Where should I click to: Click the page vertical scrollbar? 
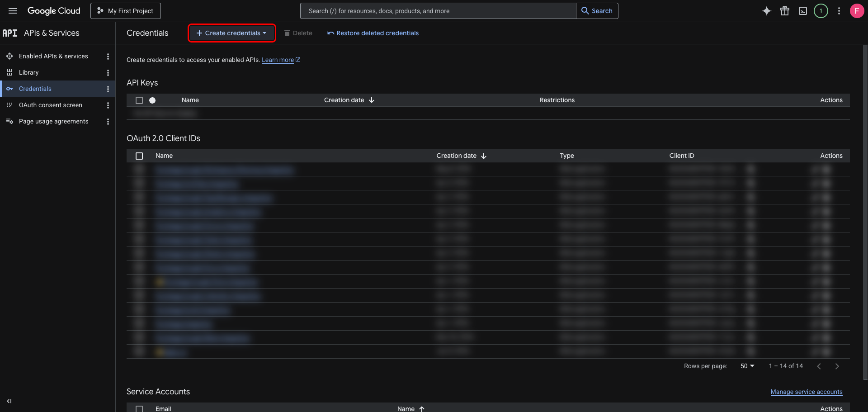point(865,213)
